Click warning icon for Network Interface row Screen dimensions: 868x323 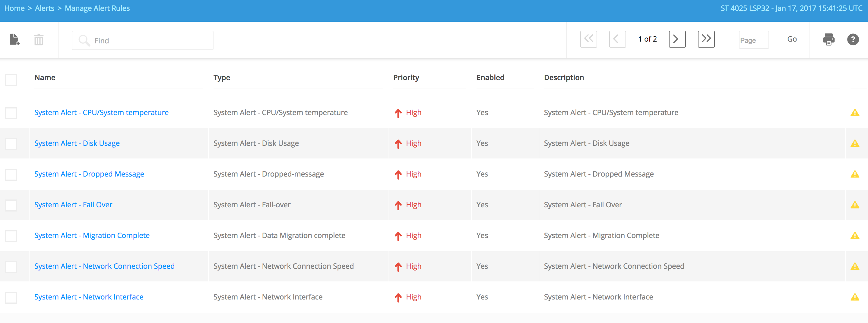[x=854, y=297]
